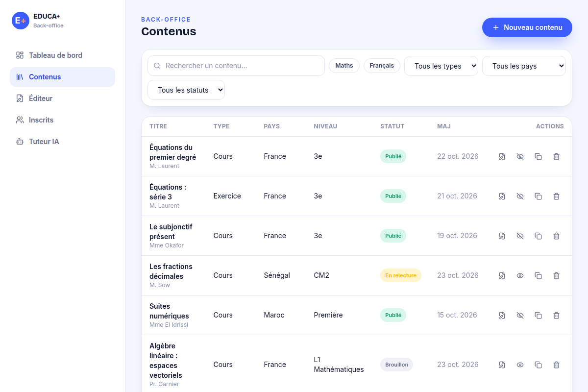The height and width of the screenshot is (392, 588).
Task: Open the 'Tous les types' dropdown
Action: point(441,66)
